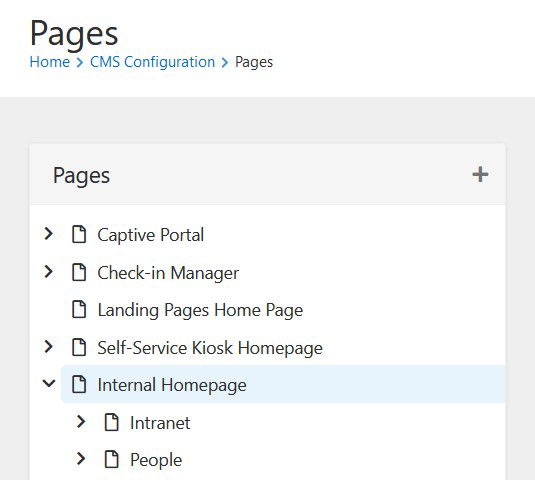535x480 pixels.
Task: Click the Internal Homepage document icon
Action: pyautogui.click(x=79, y=384)
